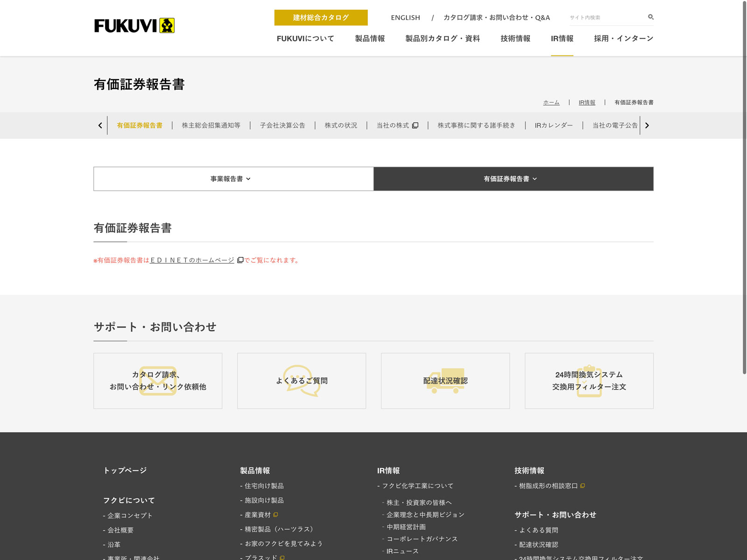Select the IRカレンダー sub-navigation tab
The width and height of the screenshot is (747, 560).
[x=554, y=126]
